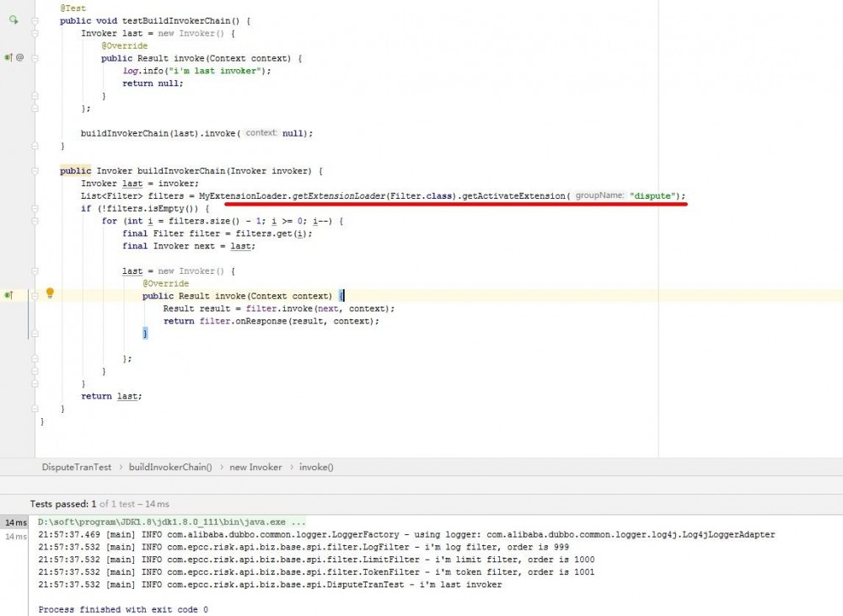Click 'return null;' statement
Image resolution: width=843 pixels, height=616 pixels.
coord(153,83)
